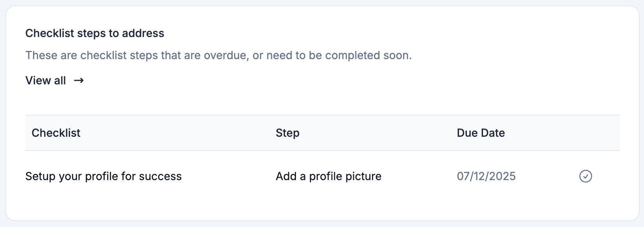Select the Setup your profile table row

click(322, 176)
